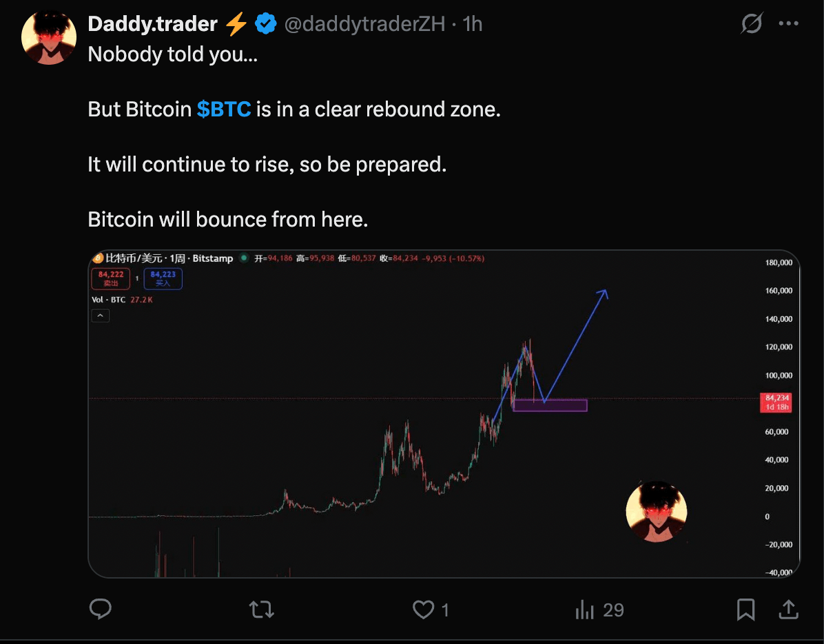Share the post via the share icon
The image size is (824, 644).
[788, 609]
